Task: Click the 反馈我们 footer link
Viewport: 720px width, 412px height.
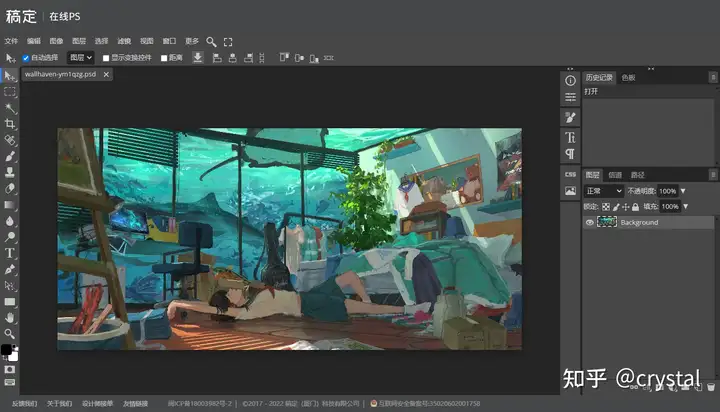Action: pos(24,403)
